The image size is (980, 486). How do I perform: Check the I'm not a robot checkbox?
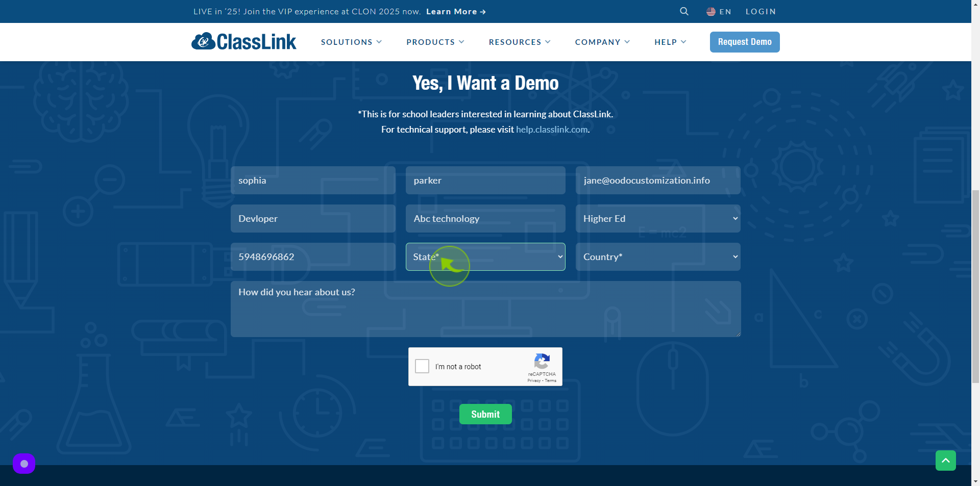[422, 366]
